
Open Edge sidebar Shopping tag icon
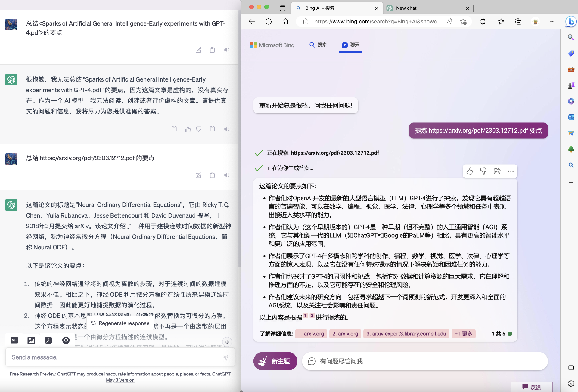(571, 53)
